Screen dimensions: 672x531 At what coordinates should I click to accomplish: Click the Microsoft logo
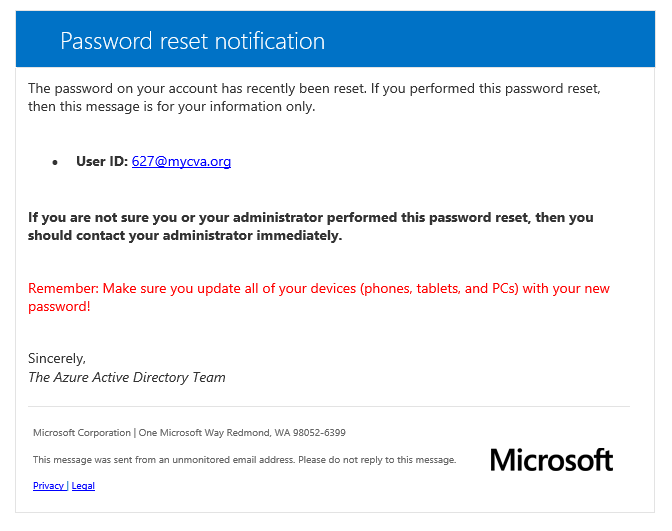pyautogui.click(x=552, y=460)
